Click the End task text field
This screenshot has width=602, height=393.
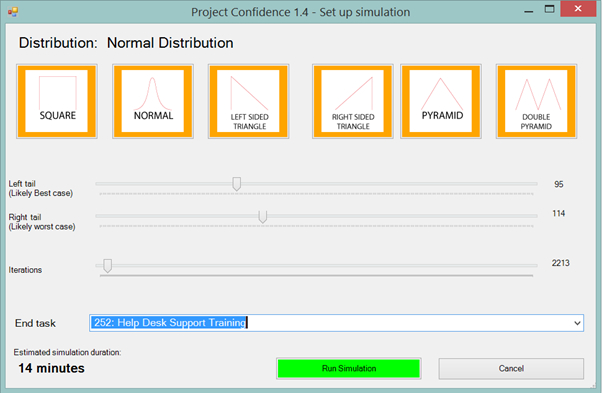click(x=330, y=323)
